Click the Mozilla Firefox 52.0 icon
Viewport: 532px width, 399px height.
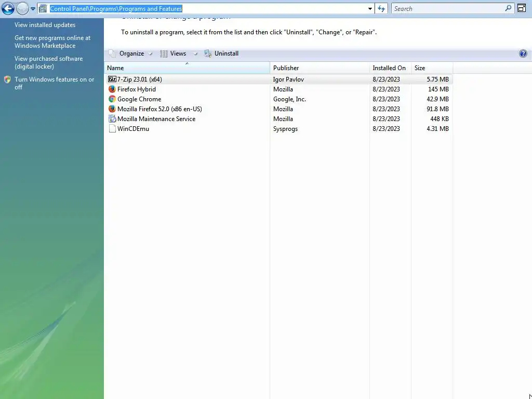112,109
